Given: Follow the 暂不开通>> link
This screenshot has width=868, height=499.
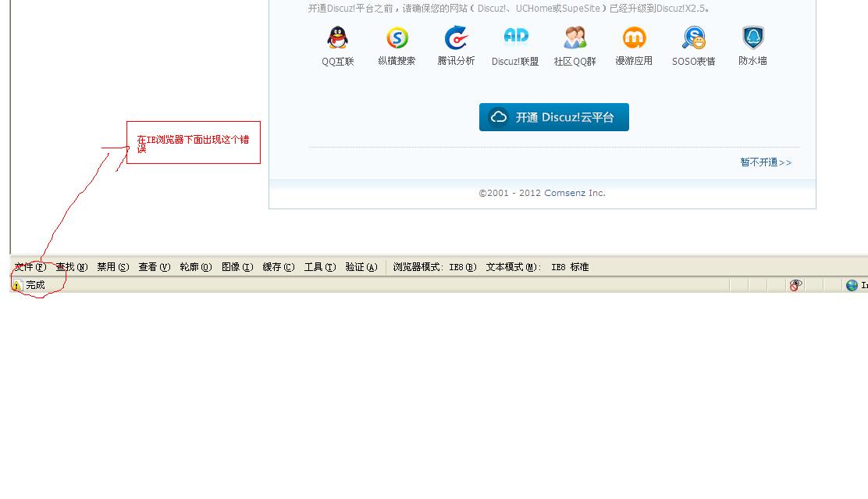Looking at the screenshot, I should pos(767,162).
